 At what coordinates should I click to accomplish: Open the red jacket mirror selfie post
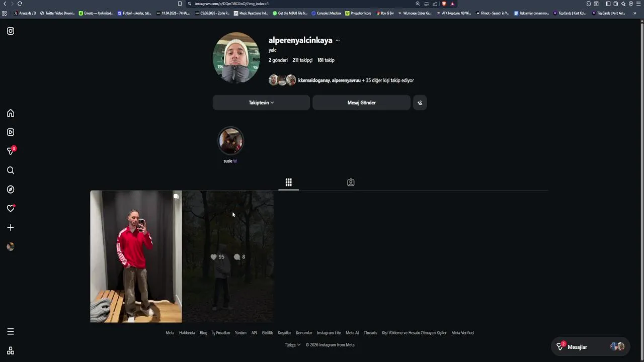(x=136, y=256)
